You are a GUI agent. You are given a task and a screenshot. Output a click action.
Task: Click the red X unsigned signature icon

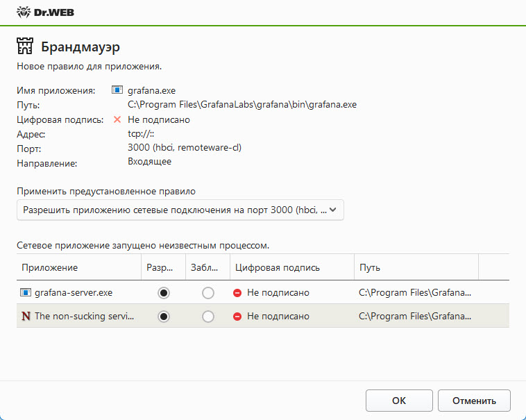117,119
